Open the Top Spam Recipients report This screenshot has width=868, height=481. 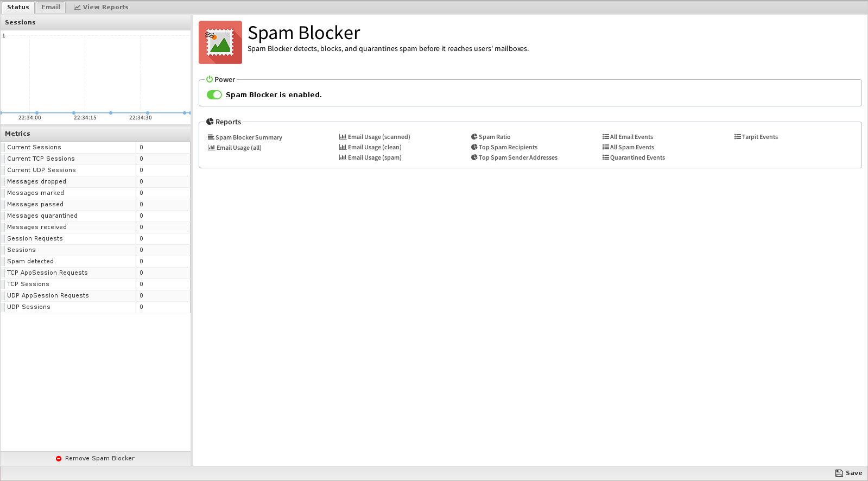click(x=504, y=147)
